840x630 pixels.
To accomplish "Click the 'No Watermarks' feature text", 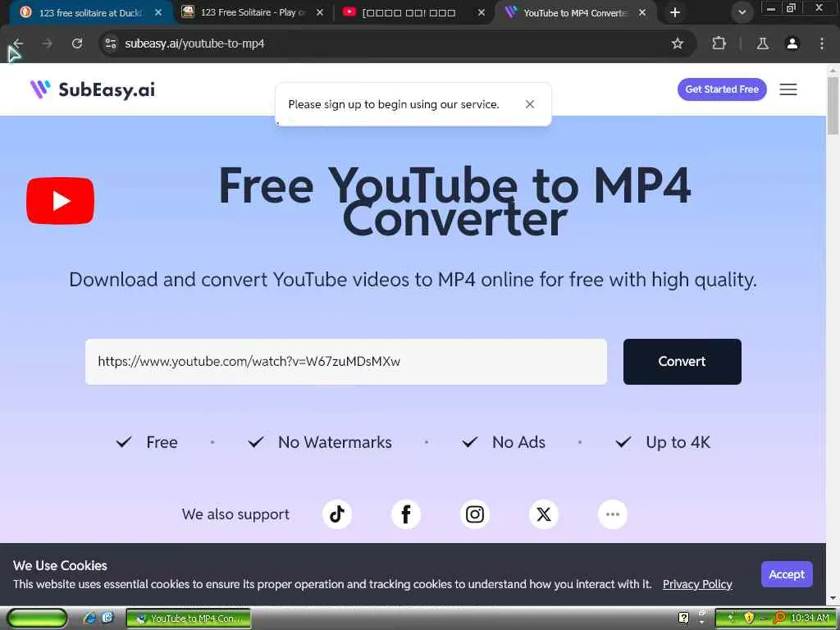I will tap(335, 442).
